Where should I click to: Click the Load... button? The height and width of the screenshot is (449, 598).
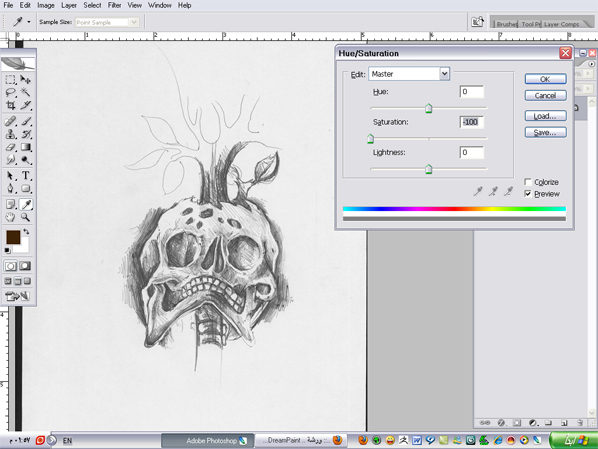click(545, 116)
